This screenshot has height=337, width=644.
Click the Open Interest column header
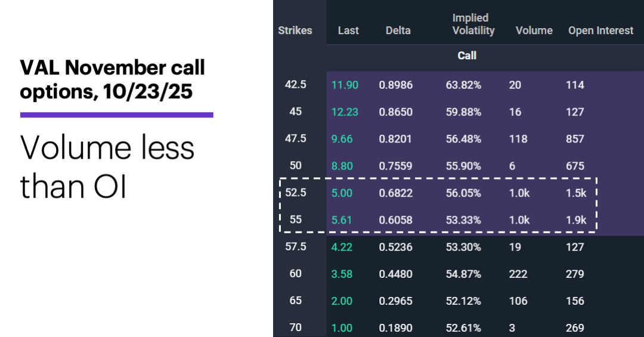(600, 30)
